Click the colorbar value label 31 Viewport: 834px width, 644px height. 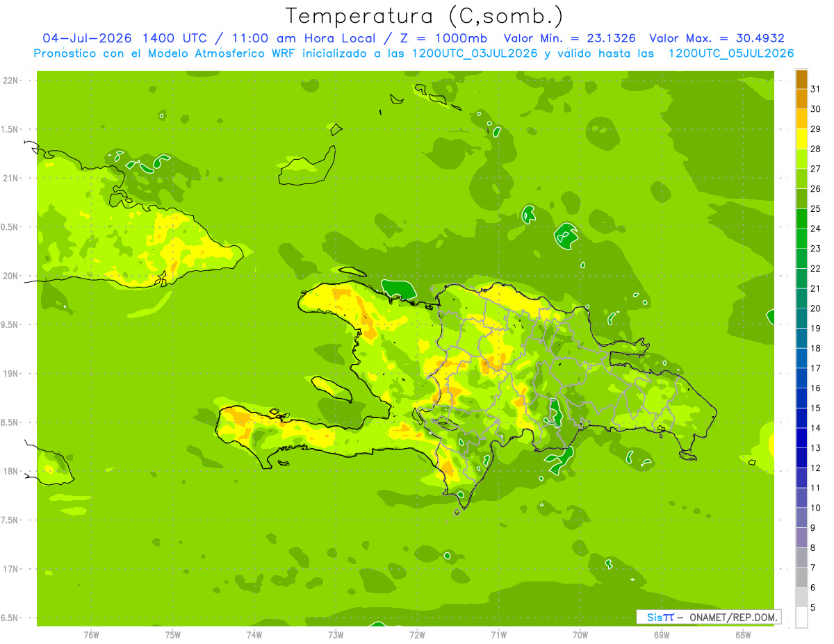(815, 89)
